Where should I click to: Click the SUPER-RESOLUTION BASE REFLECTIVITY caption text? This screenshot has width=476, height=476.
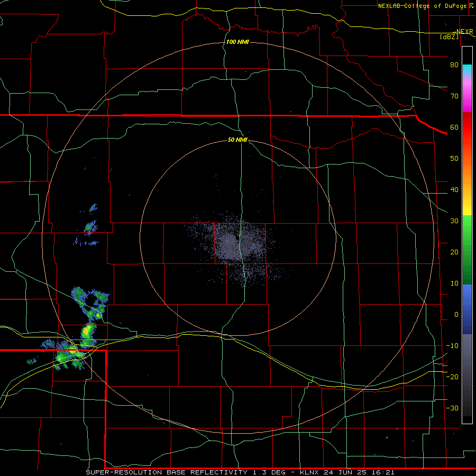168,472
